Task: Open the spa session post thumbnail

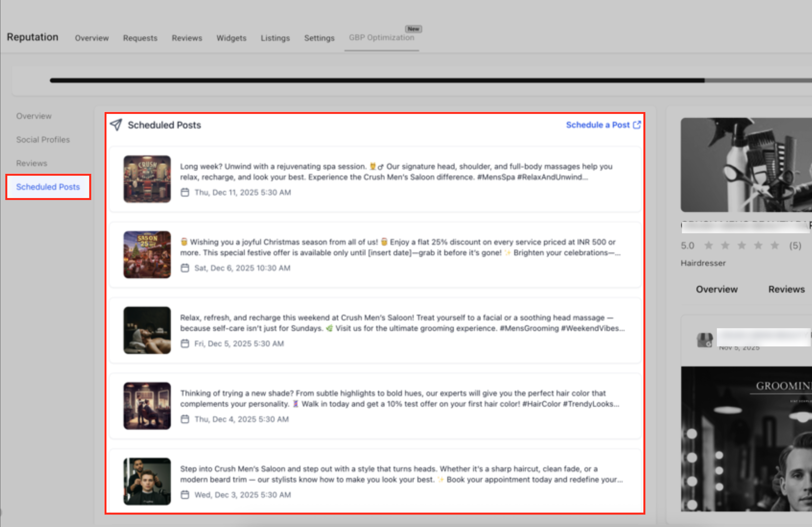Action: coord(147,179)
